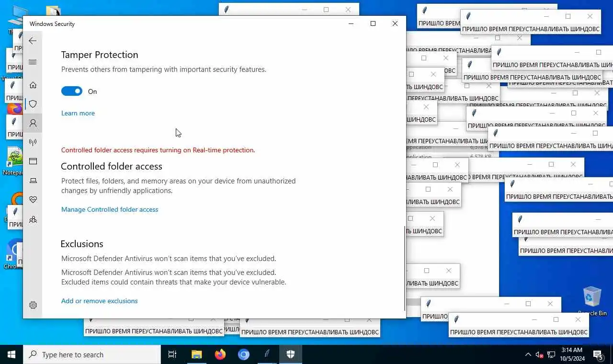The image size is (613, 364).
Task: Click the red Real-time protection warning text
Action: [x=158, y=150]
